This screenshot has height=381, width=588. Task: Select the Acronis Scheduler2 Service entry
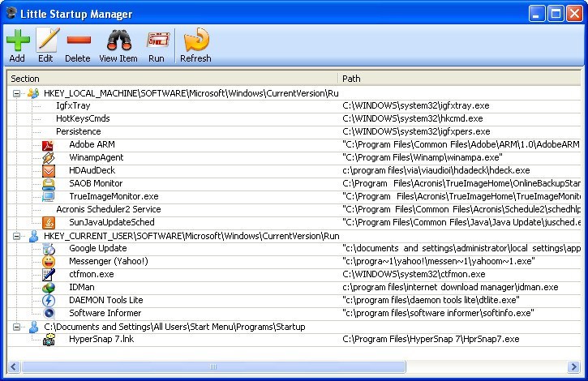click(x=109, y=209)
